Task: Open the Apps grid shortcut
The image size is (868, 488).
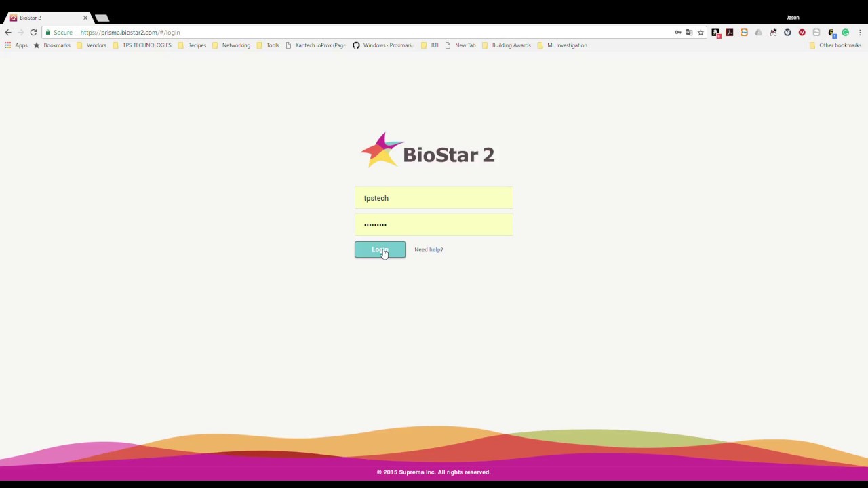Action: (17, 45)
